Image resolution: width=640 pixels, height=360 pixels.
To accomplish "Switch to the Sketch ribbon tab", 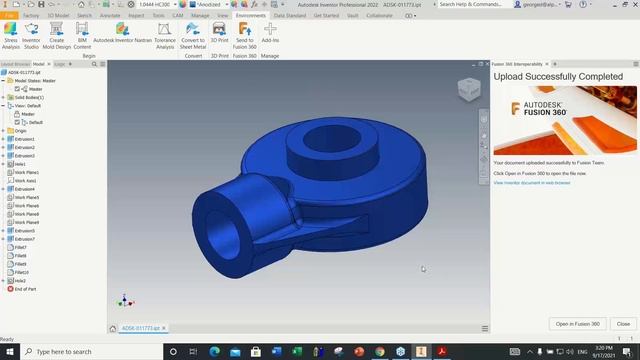I will click(84, 16).
